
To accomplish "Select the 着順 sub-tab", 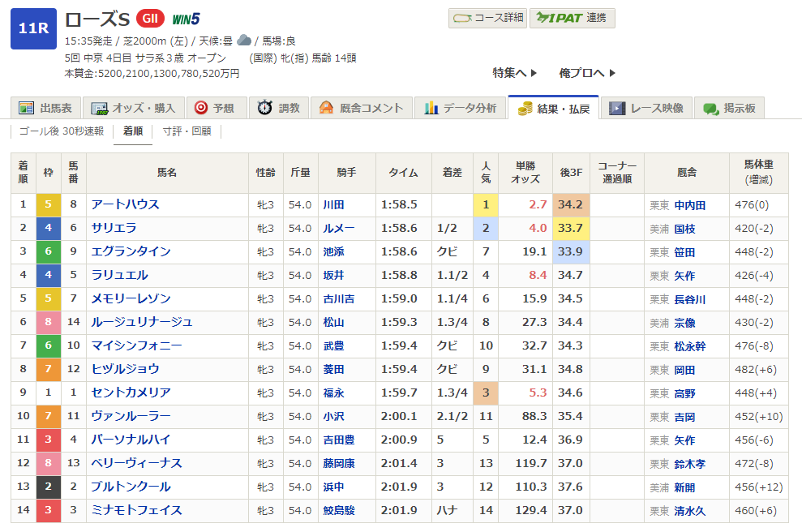I will 133,131.
